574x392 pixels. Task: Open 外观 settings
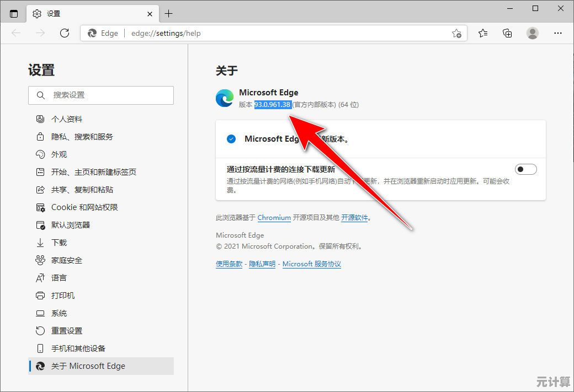(101, 154)
